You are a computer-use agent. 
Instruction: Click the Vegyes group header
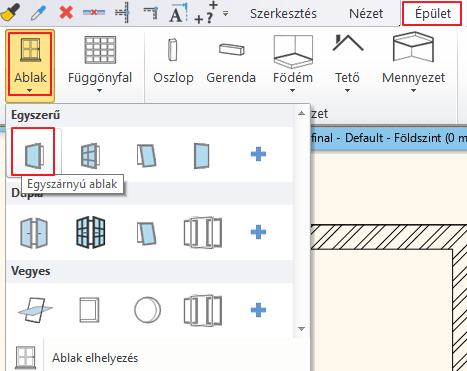pos(31,271)
